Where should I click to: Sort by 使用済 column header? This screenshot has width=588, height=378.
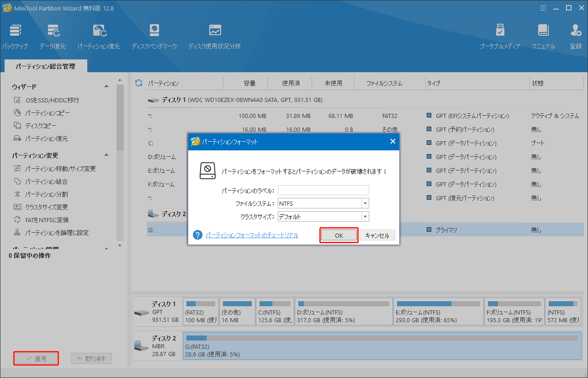tap(291, 84)
